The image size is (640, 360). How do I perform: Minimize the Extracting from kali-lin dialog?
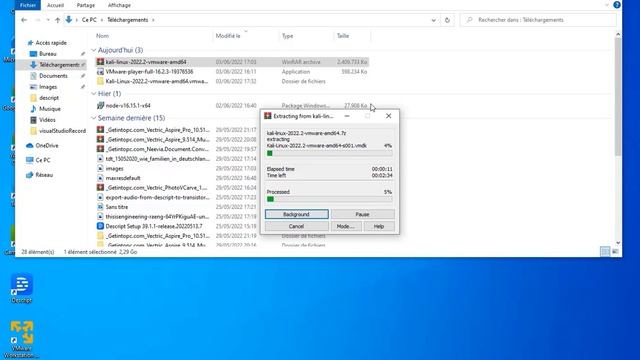(x=347, y=116)
